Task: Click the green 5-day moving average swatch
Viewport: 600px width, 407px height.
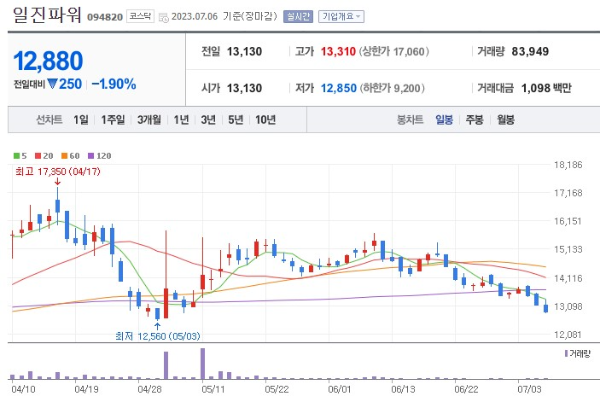Action: click(x=16, y=156)
